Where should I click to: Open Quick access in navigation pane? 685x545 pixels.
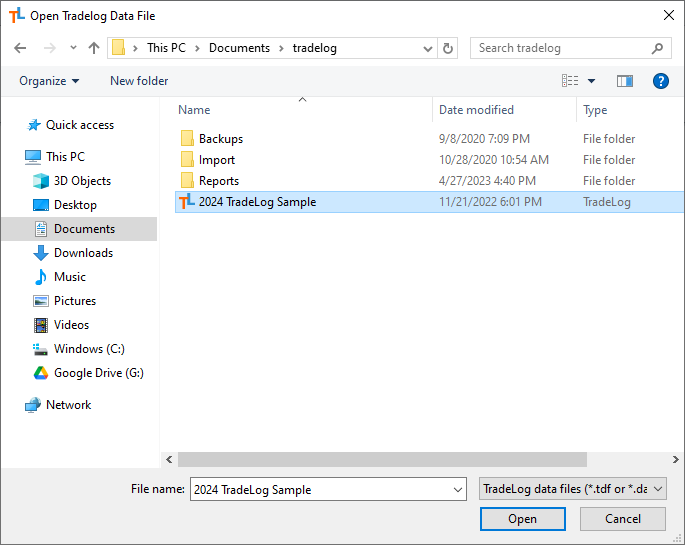coord(80,125)
